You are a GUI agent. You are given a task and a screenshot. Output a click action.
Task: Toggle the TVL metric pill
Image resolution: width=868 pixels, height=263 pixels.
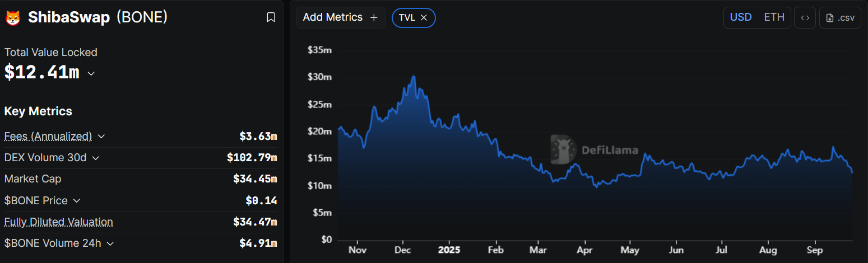click(x=406, y=18)
